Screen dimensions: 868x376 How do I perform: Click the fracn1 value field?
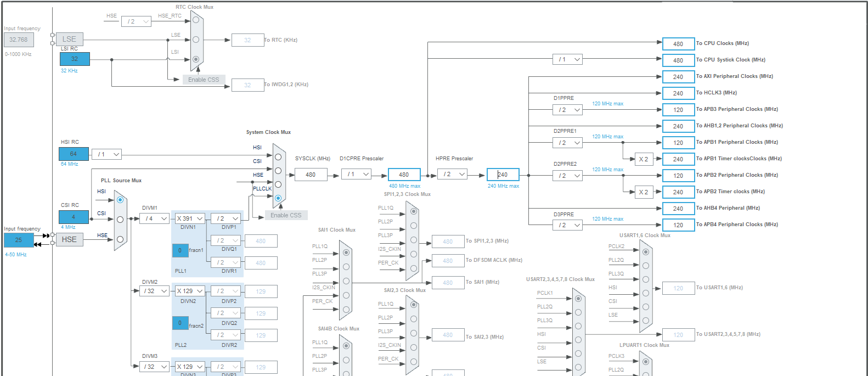180,250
